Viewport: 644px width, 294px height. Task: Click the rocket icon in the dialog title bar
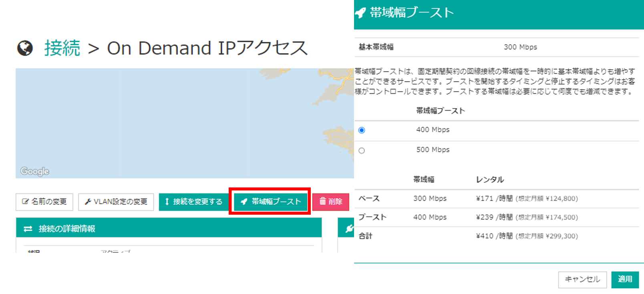pyautogui.click(x=360, y=13)
